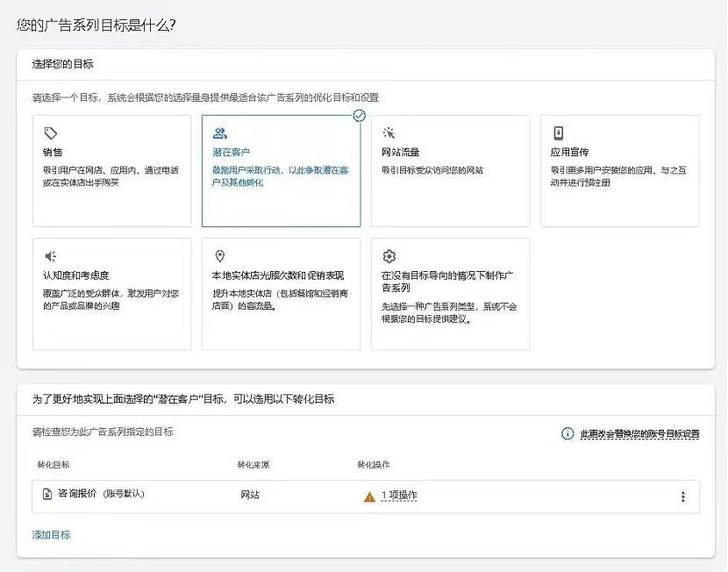The image size is (728, 572).
Task: Click the 网站流量 sparkle cursor icon
Action: point(389,133)
